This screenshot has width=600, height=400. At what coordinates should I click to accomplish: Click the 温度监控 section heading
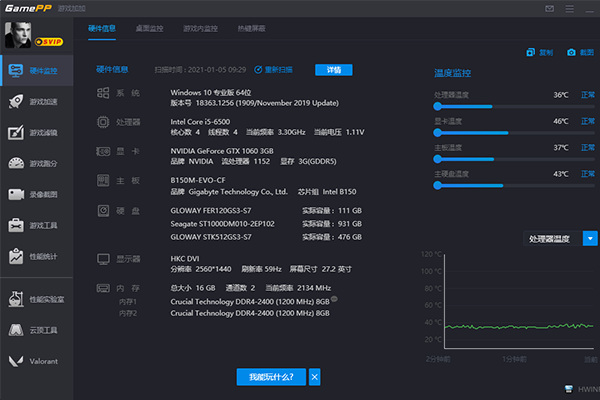[452, 73]
